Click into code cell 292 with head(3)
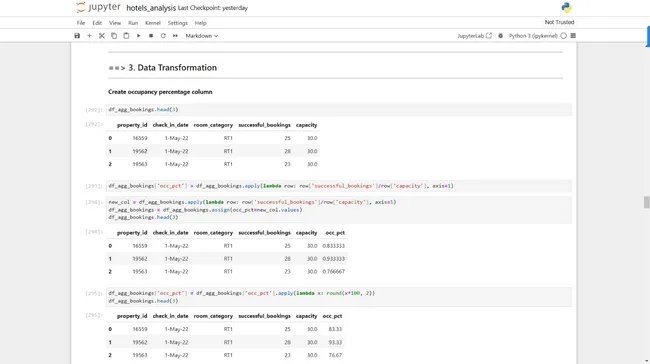650x364 pixels. pyautogui.click(x=339, y=109)
